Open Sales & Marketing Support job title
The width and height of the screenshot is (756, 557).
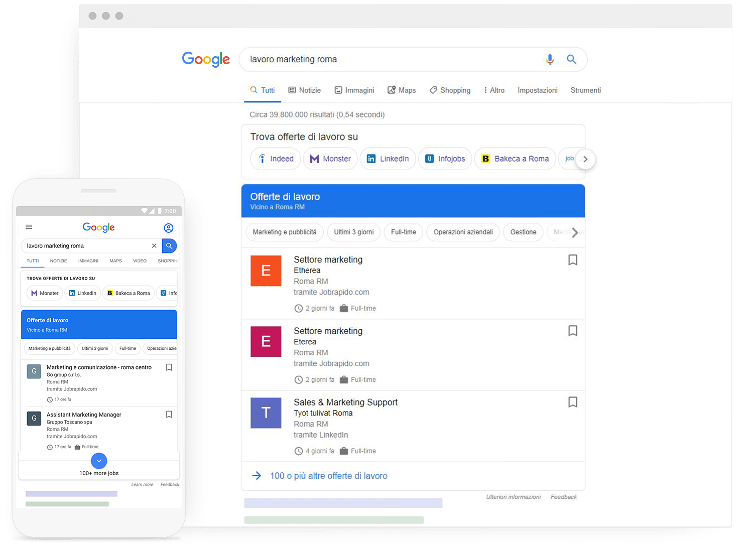tap(345, 402)
